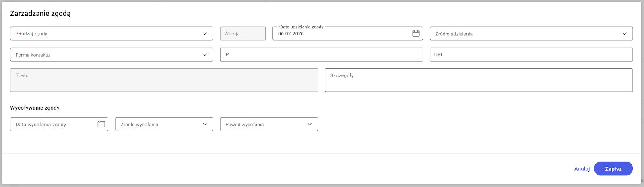Click the Data wycofania zgody placeholder text
The width and height of the screenshot is (644, 187).
coord(41,125)
